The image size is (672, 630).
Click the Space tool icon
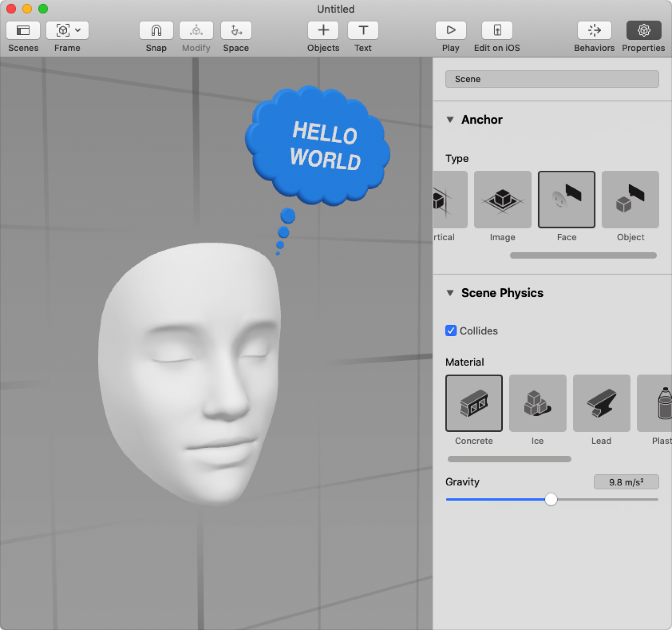[236, 30]
